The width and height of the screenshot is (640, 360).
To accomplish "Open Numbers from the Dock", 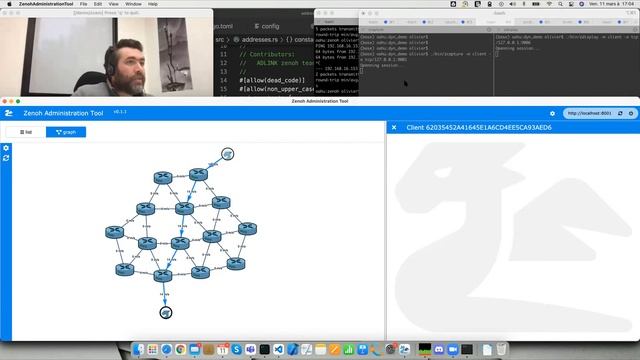I will click(x=348, y=349).
